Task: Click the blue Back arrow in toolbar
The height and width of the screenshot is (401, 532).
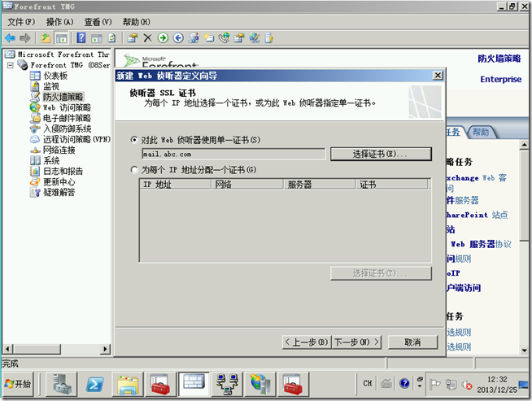Action: click(x=10, y=38)
